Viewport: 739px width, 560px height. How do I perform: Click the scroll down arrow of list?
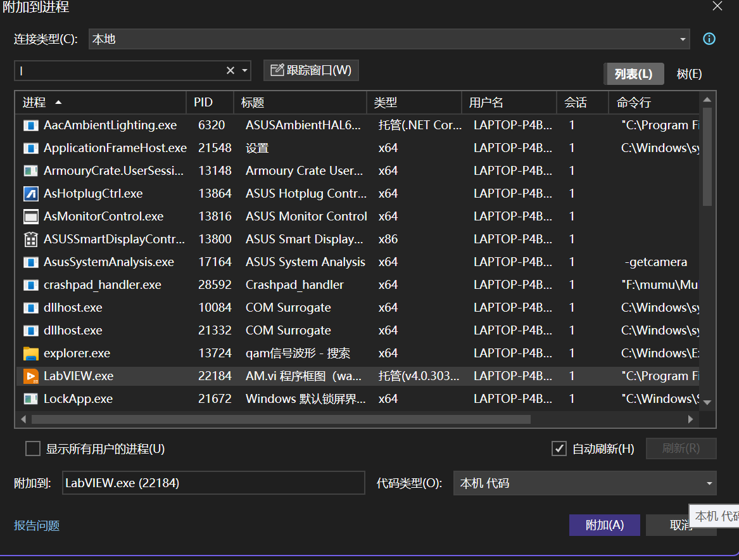tap(707, 402)
